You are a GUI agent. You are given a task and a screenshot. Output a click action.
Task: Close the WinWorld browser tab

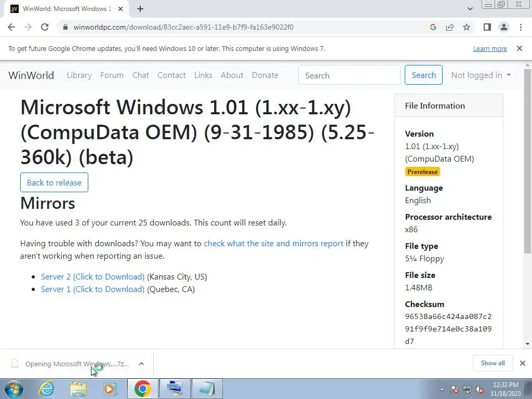(x=121, y=9)
